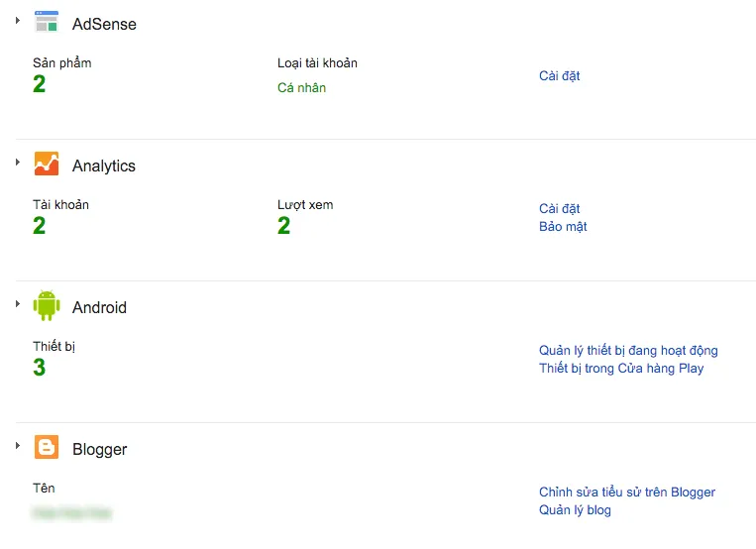Click the Android device count 3
The width and height of the screenshot is (756, 549).
pos(40,368)
